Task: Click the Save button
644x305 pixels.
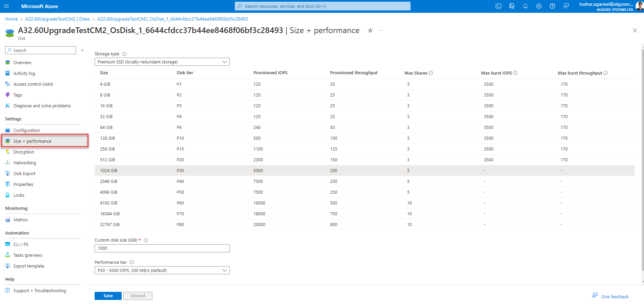Action: pyautogui.click(x=108, y=296)
